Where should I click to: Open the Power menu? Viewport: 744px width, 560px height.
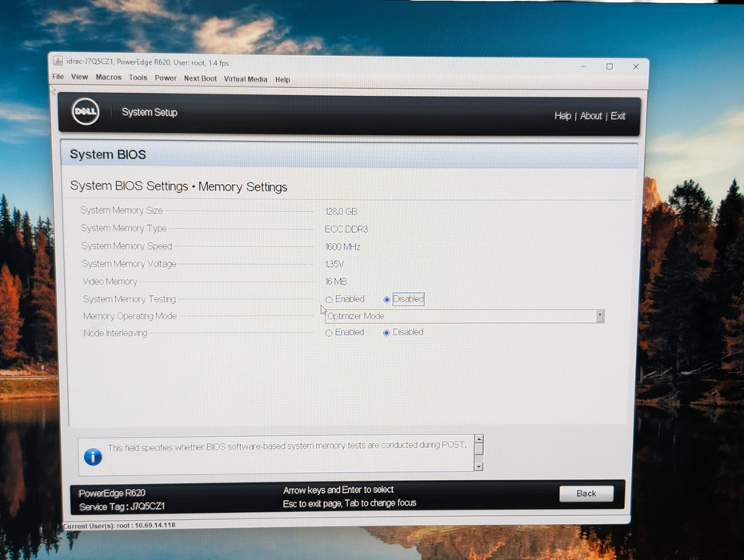pos(166,78)
